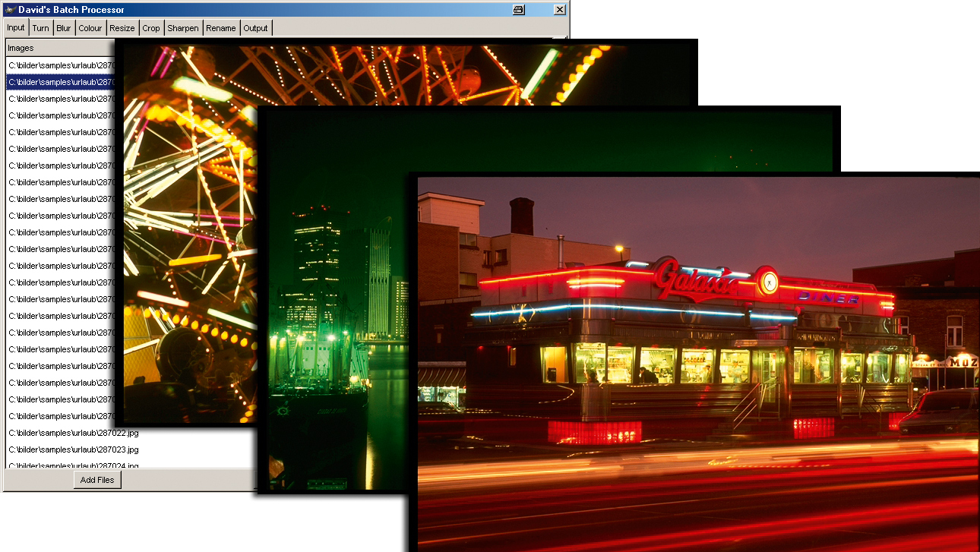Click the green city skyline photo

coord(334,304)
